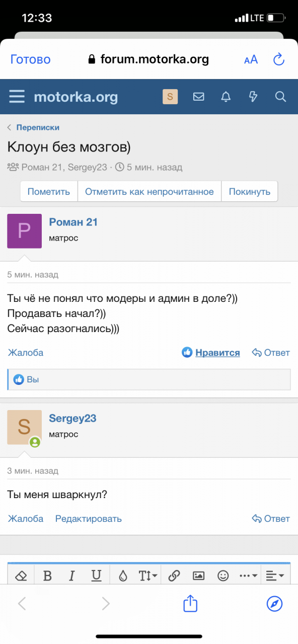The height and width of the screenshot is (644, 298).
Task: Insert a link using the chain icon
Action: pyautogui.click(x=174, y=576)
